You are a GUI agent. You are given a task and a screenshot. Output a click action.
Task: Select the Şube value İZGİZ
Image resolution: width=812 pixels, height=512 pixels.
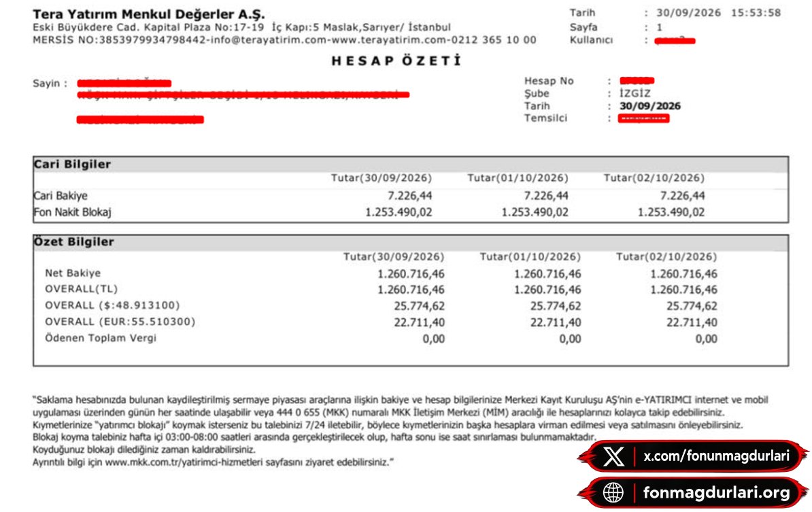[x=635, y=93]
